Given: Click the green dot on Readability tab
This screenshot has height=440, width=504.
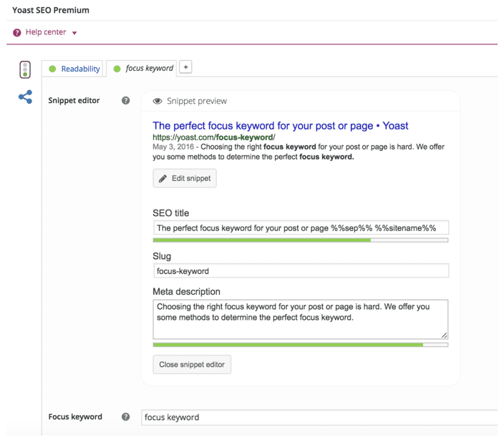Looking at the screenshot, I should [52, 69].
